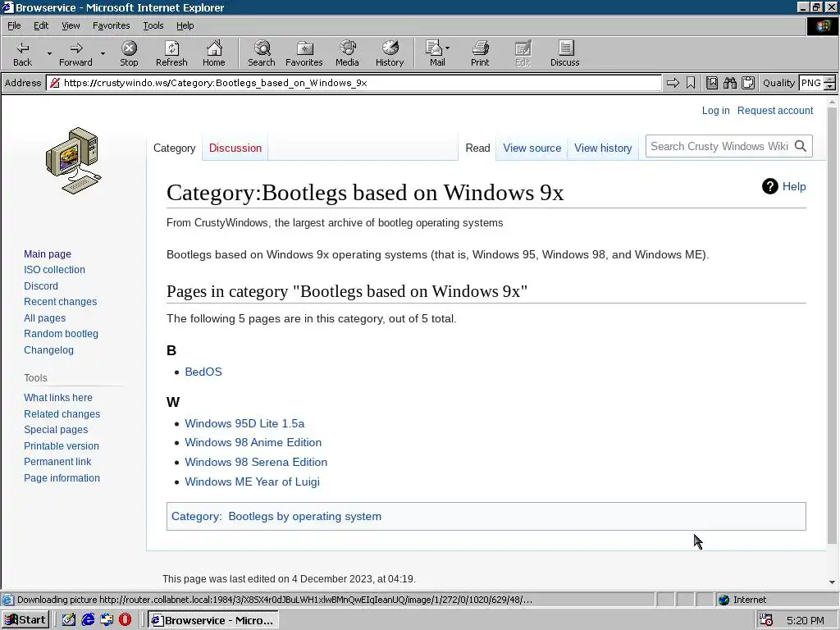This screenshot has width=840, height=630.
Task: Click the binoculars find icon
Action: 729,83
